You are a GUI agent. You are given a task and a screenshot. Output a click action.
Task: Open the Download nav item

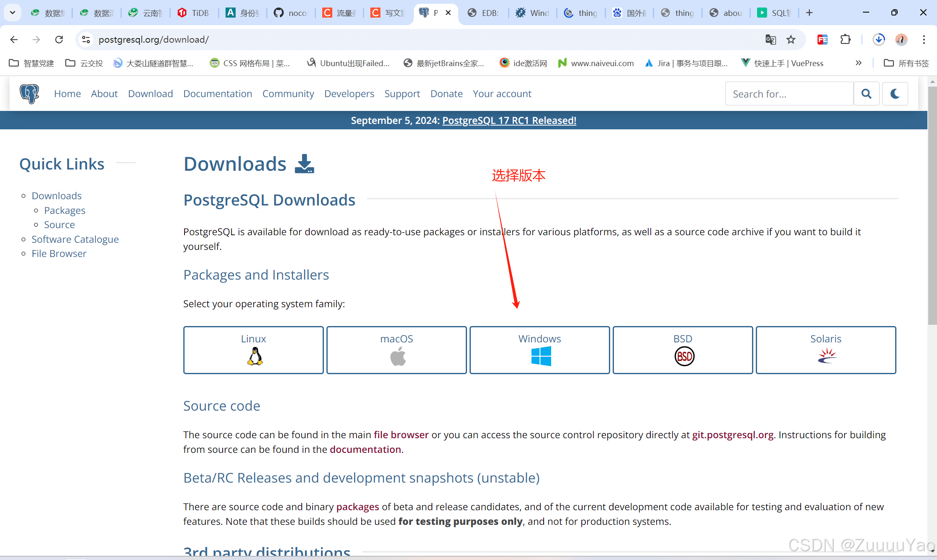[151, 94]
